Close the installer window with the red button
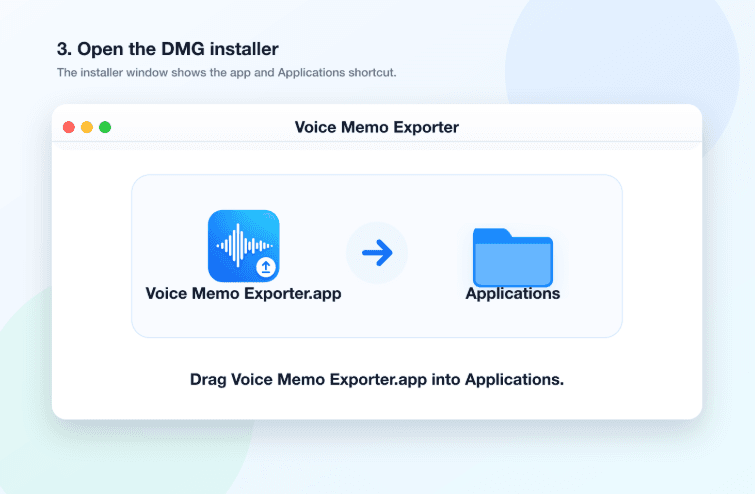The height and width of the screenshot is (494, 755). tap(69, 127)
